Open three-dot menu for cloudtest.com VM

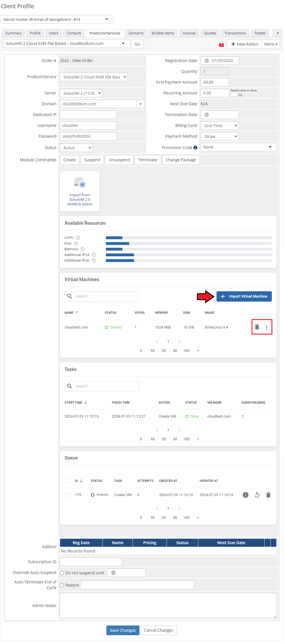click(x=267, y=327)
